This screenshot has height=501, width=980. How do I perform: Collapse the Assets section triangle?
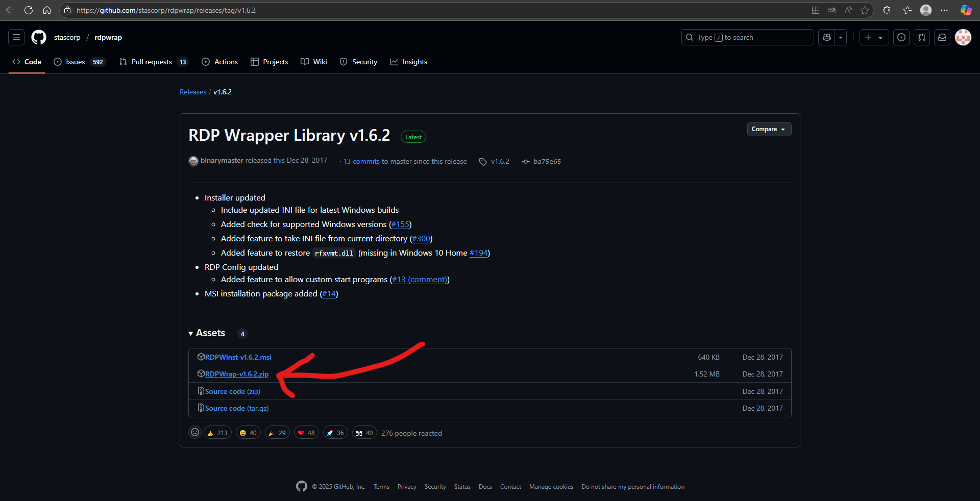click(x=190, y=333)
